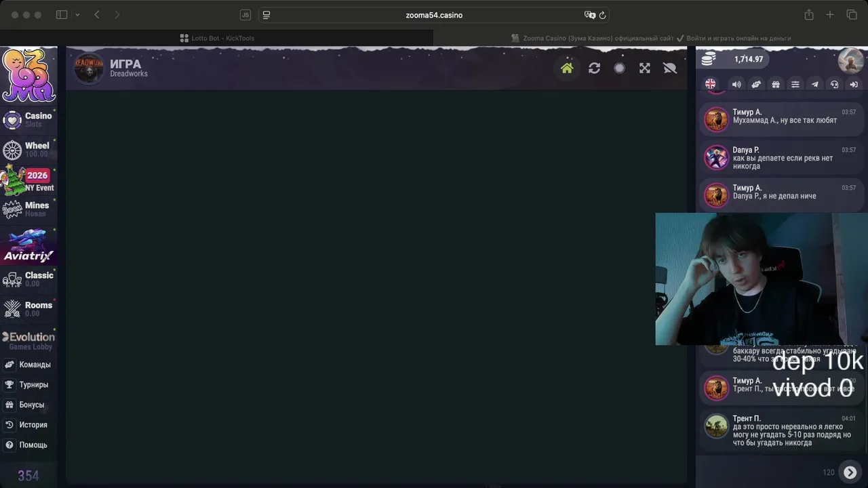Click Danya P. avatar in chat
The height and width of the screenshot is (488, 868).
coord(716,158)
